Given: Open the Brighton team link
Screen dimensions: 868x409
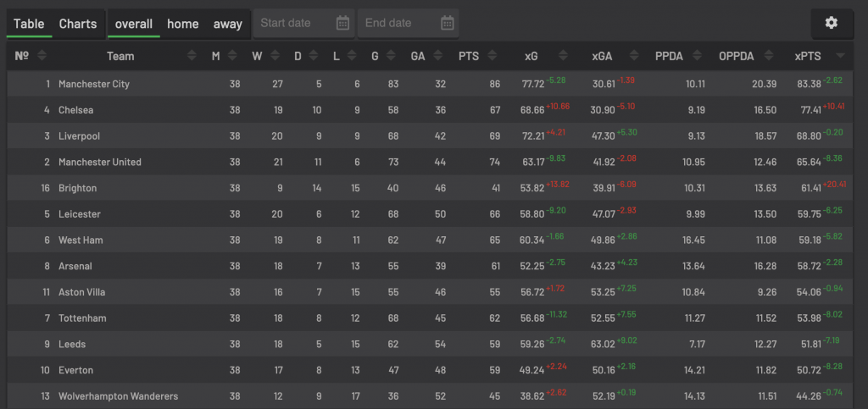Looking at the screenshot, I should pos(77,188).
